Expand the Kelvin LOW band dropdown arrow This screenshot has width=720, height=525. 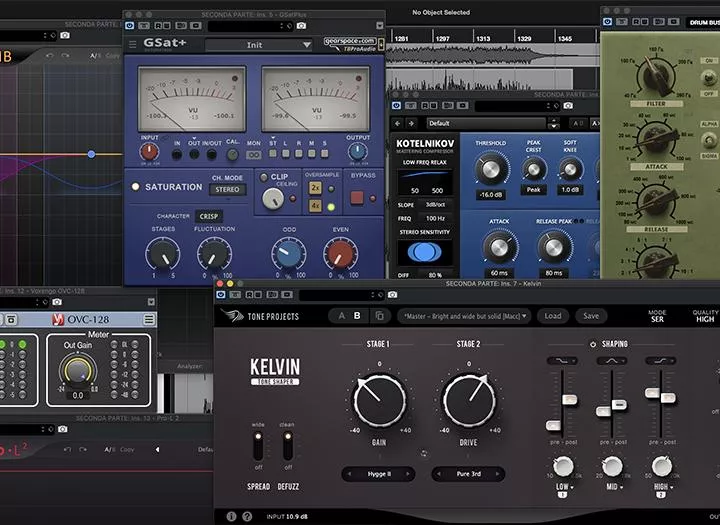pos(572,487)
